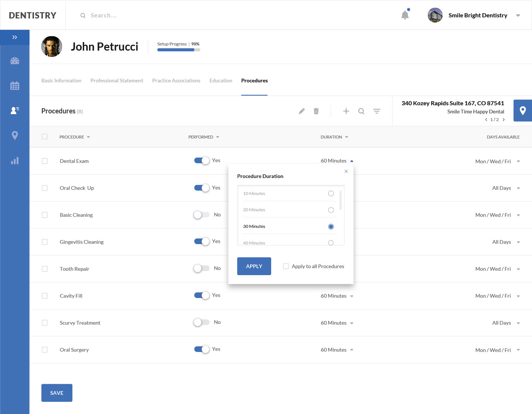This screenshot has width=532, height=414.
Task: Click the APPLY button
Action: 254,266
